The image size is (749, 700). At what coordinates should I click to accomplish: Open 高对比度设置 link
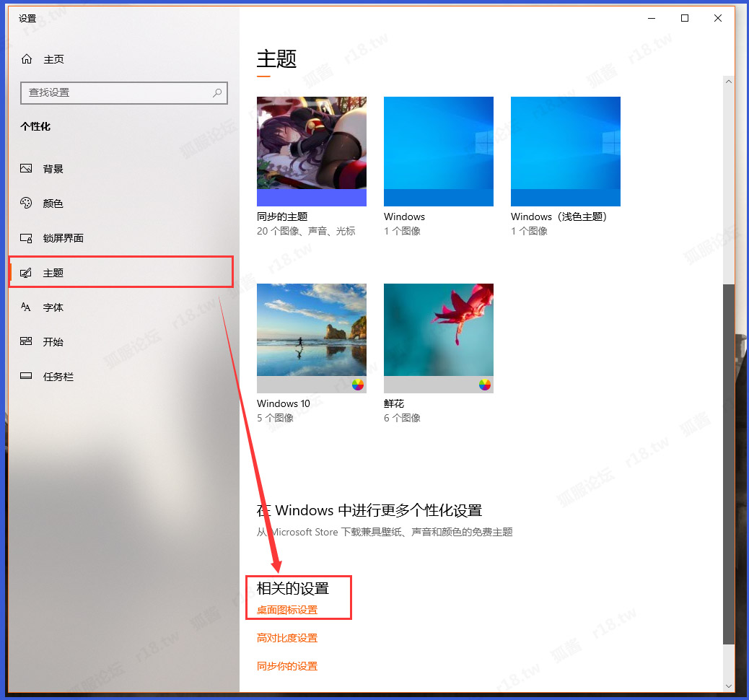(x=287, y=638)
